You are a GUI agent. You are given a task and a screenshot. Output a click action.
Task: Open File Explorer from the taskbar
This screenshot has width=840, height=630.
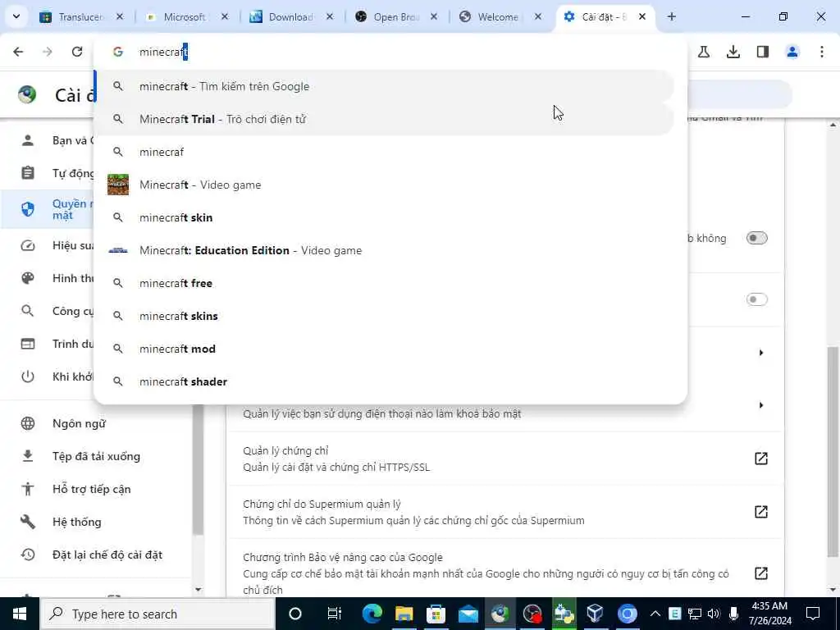pyautogui.click(x=404, y=614)
